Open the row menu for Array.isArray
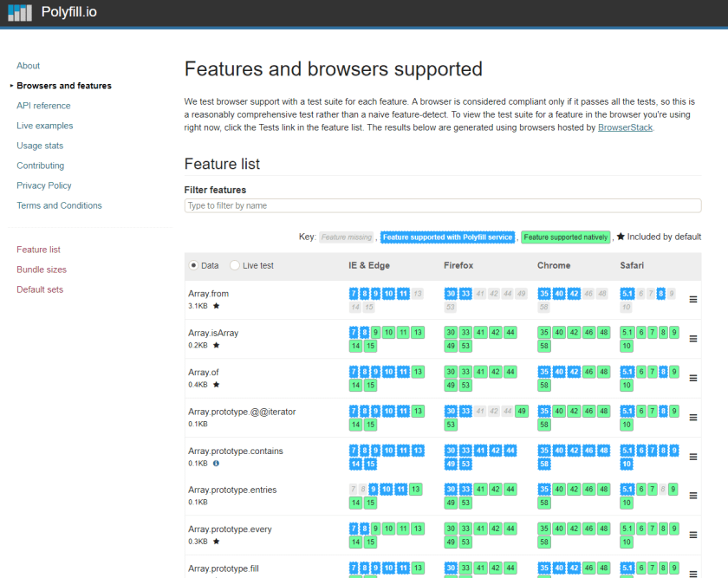The height and width of the screenshot is (578, 728). 692,339
